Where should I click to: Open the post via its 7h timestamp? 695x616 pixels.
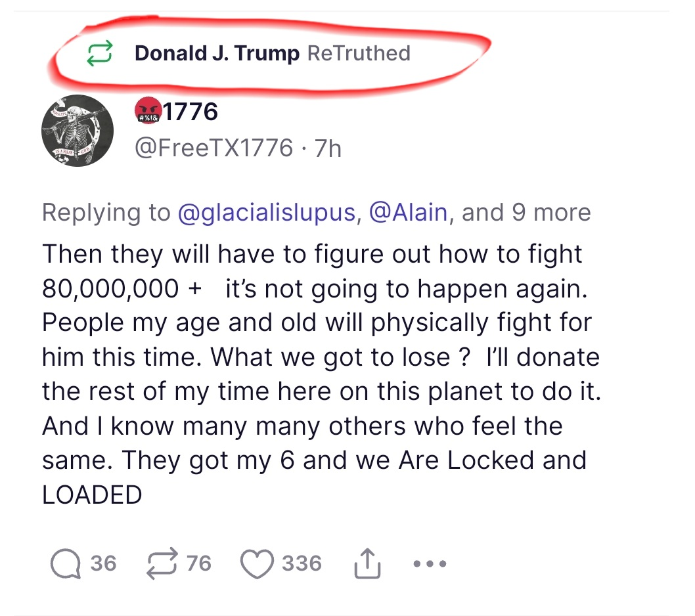328,148
